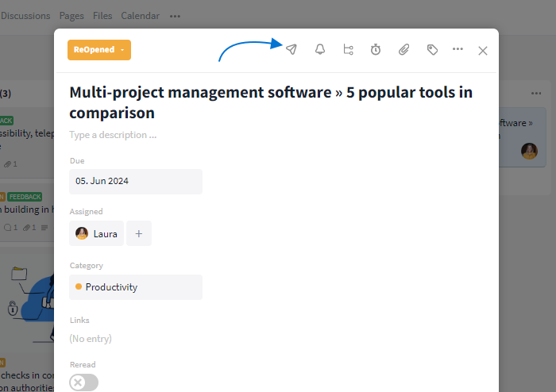Start the stopwatch time tracking icon
The height and width of the screenshot is (392, 556).
(x=376, y=49)
